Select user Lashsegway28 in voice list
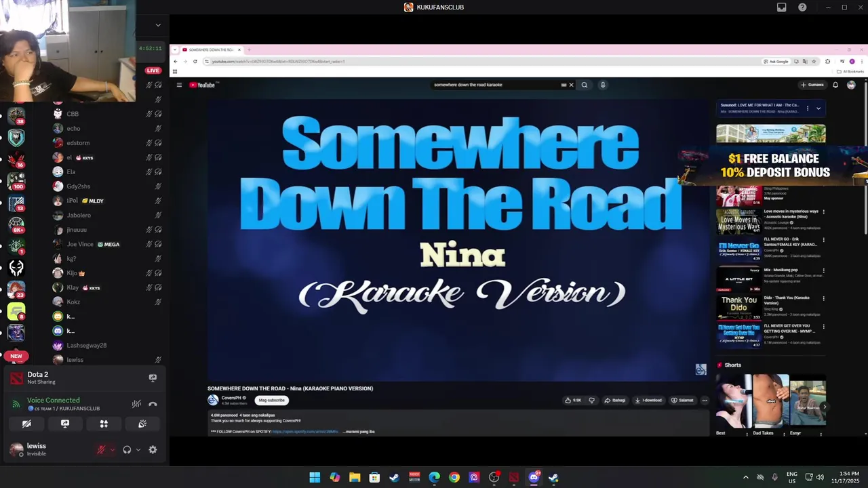868x488 pixels. [86, 345]
